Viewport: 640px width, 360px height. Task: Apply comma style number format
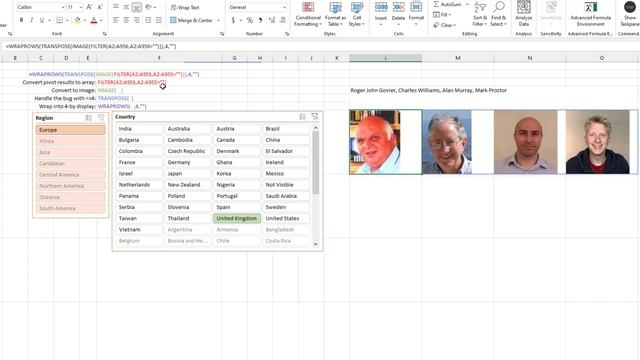pos(260,20)
